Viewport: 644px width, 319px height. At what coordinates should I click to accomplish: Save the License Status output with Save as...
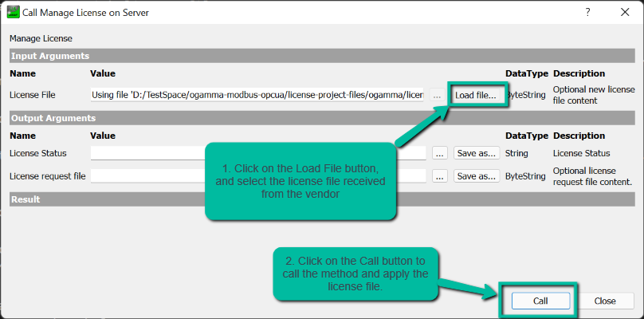coord(476,153)
